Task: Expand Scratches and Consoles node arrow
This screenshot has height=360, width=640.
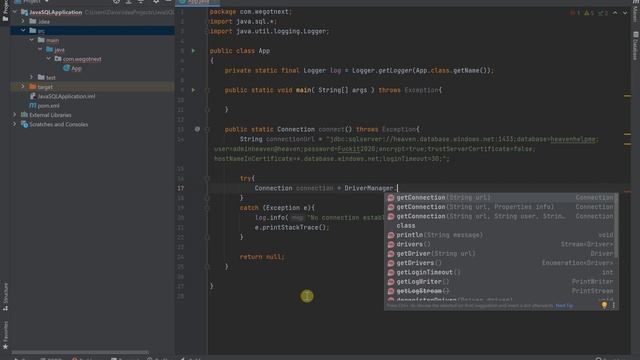Action: click(x=15, y=124)
